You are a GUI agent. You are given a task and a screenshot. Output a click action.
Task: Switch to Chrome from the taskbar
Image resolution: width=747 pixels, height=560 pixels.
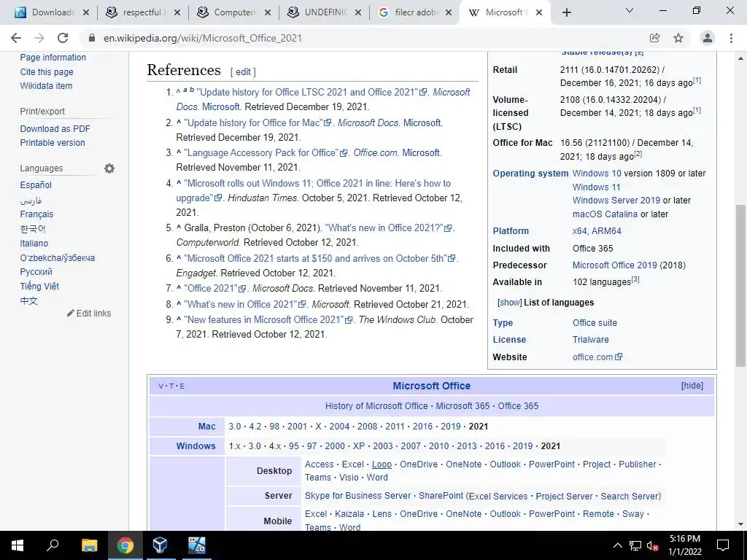(125, 545)
